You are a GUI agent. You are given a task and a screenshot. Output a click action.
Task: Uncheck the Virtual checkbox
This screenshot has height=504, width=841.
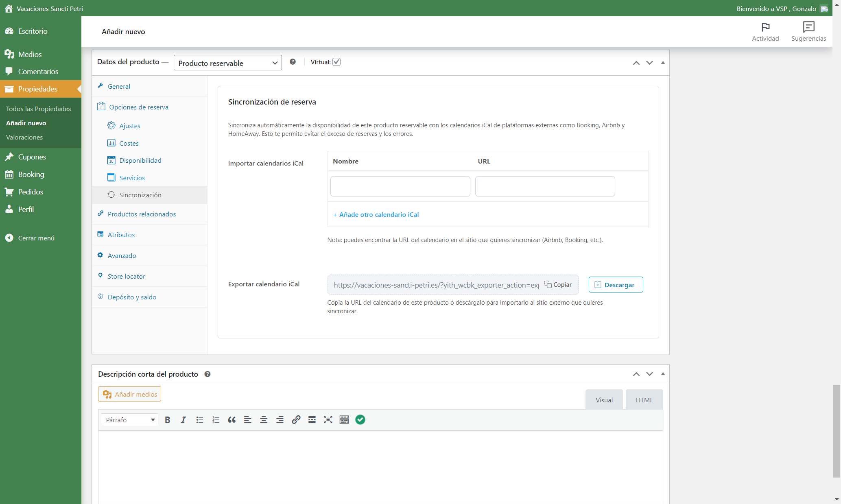point(336,62)
